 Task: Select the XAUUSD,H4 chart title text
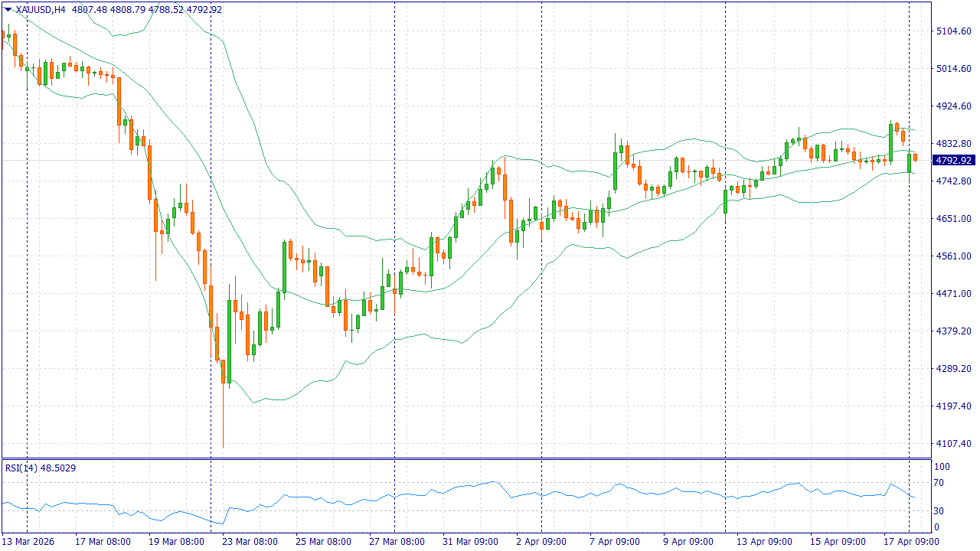pyautogui.click(x=41, y=10)
